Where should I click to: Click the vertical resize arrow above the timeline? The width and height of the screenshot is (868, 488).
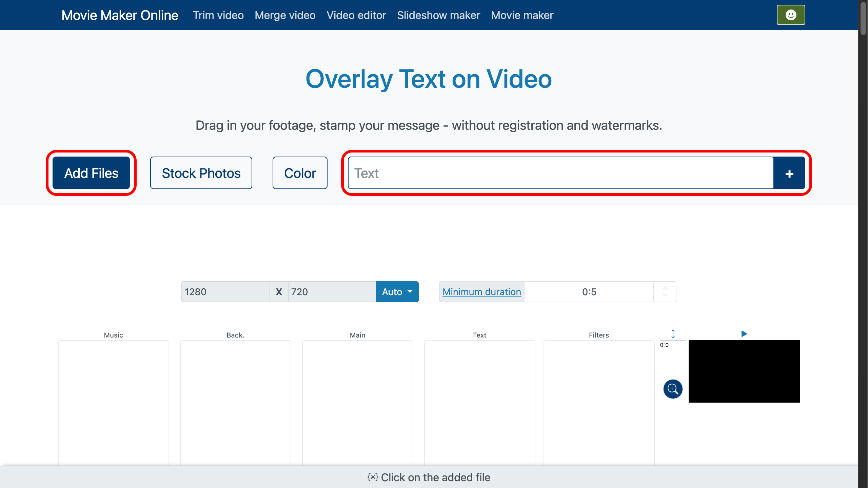(673, 334)
